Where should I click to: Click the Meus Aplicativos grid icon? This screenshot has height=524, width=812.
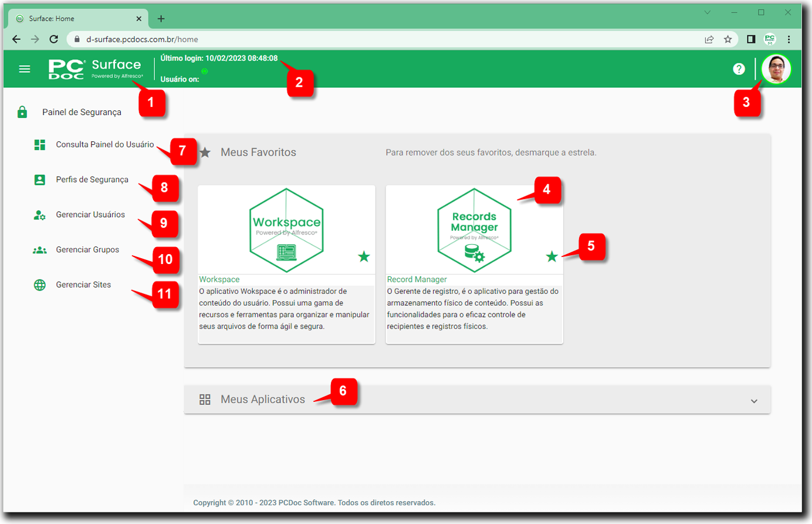(x=205, y=400)
